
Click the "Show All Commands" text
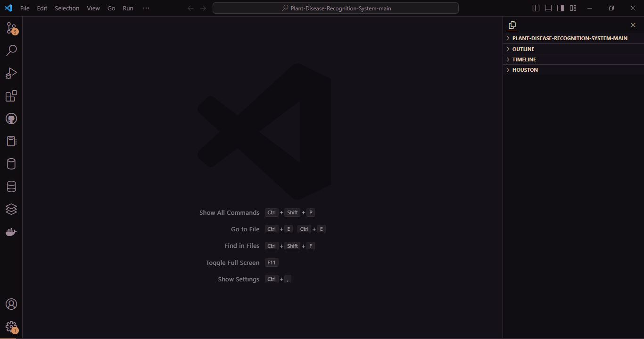pos(229,212)
